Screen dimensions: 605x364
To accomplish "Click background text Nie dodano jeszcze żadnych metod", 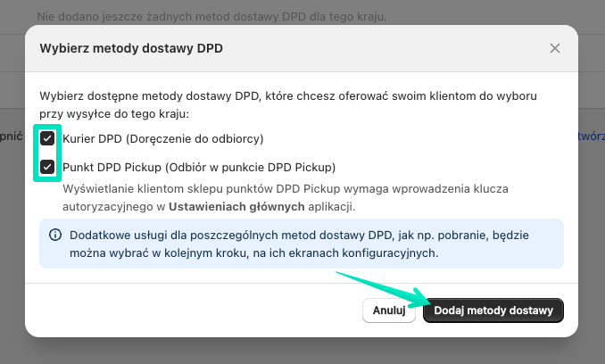I will (x=211, y=17).
